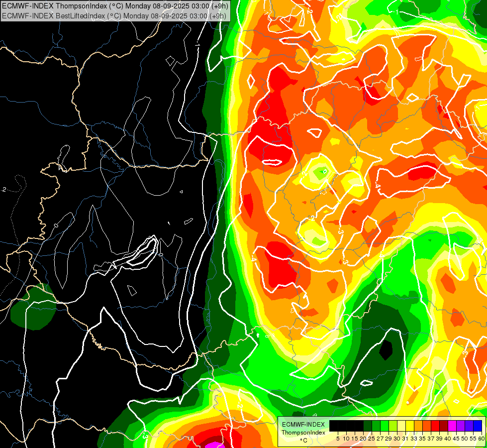Click the legend value '55'

coord(473,439)
